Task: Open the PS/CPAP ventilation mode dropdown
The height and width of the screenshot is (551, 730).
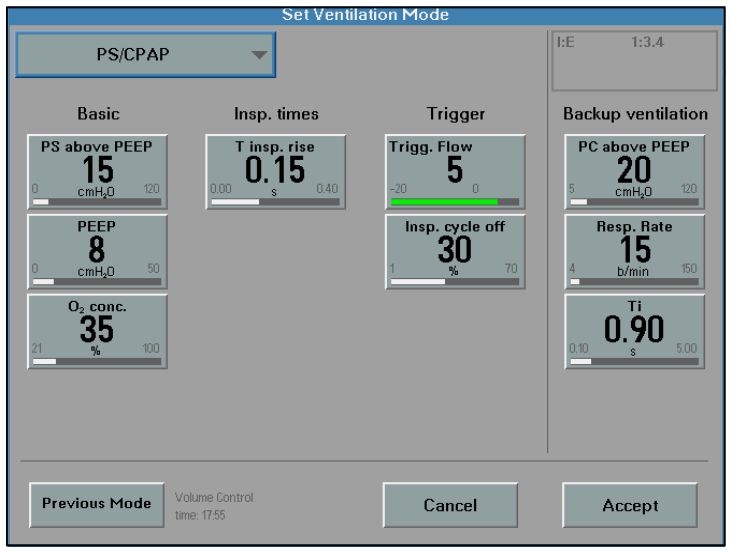Action: click(145, 54)
